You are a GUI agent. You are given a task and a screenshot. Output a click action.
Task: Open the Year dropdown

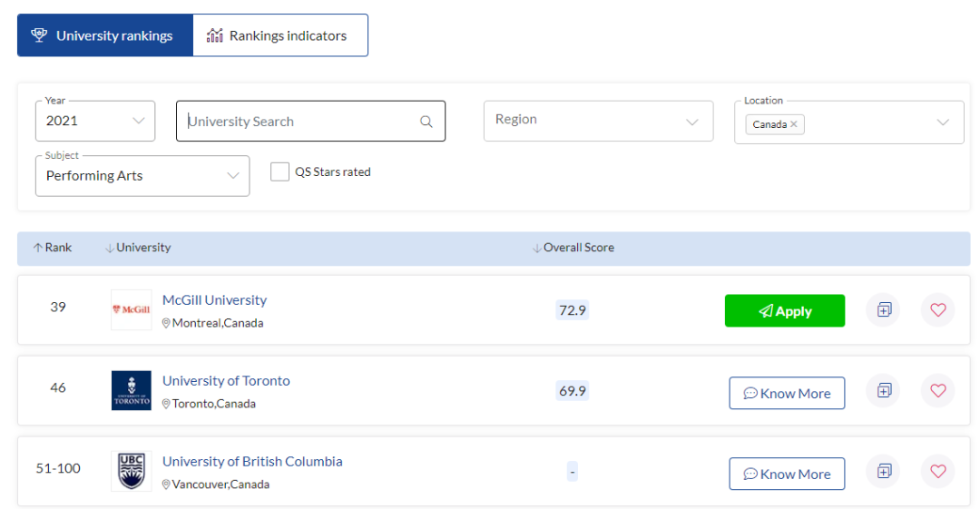click(x=95, y=121)
